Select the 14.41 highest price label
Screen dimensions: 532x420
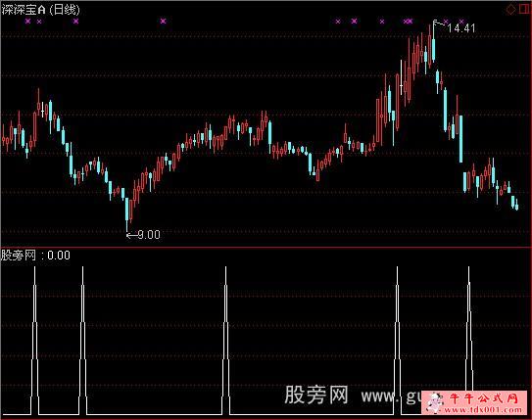pos(461,28)
